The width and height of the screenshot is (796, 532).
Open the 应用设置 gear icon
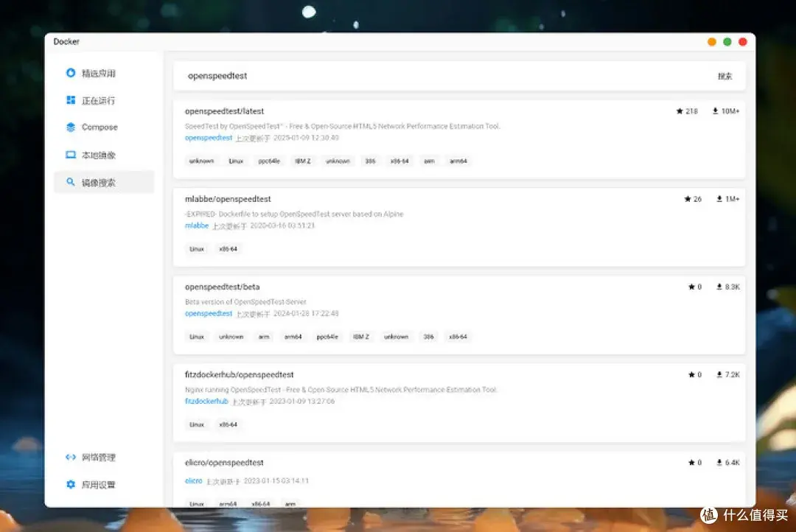click(x=71, y=484)
